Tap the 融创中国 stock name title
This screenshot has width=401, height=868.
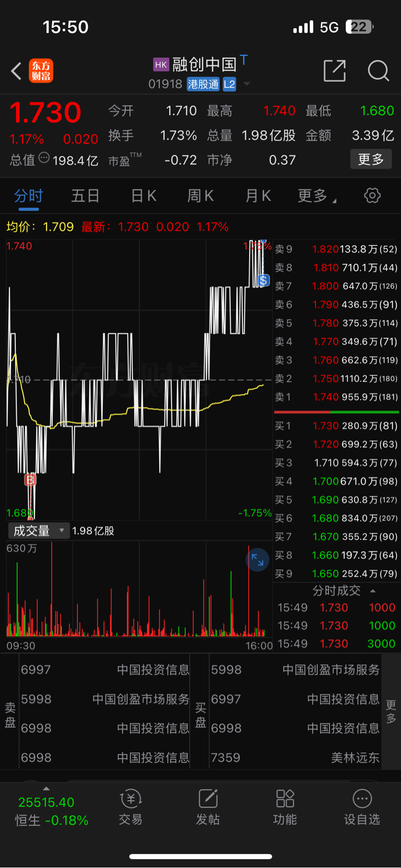[x=205, y=65]
